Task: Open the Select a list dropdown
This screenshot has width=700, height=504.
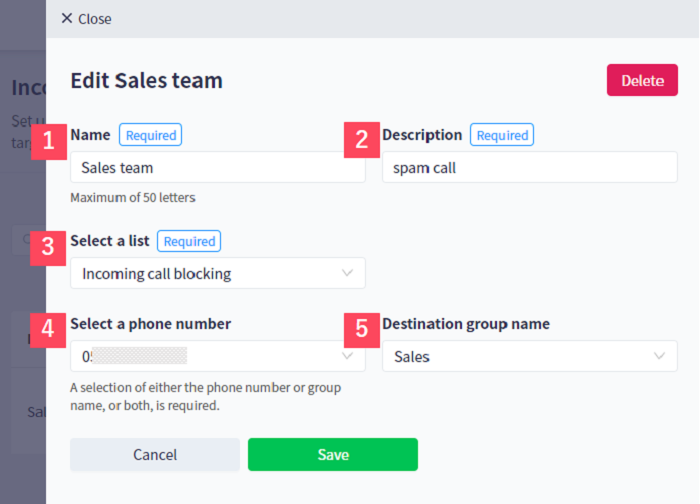Action: [218, 273]
